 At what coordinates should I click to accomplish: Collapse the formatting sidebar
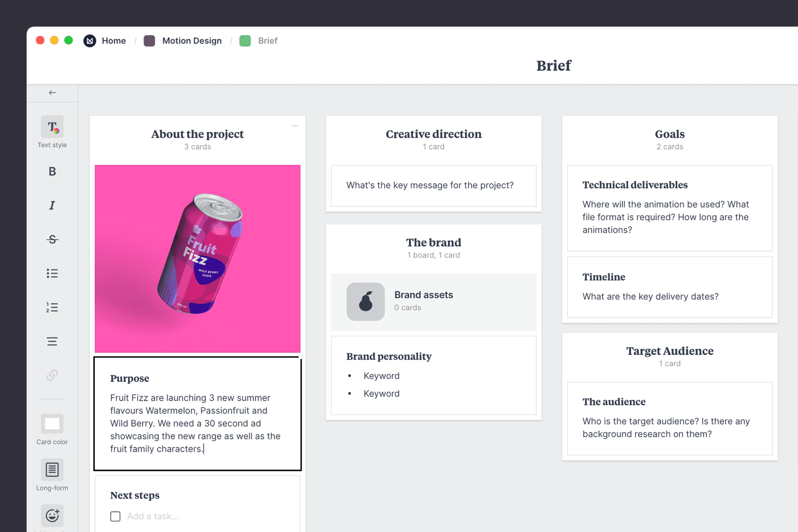[52, 92]
